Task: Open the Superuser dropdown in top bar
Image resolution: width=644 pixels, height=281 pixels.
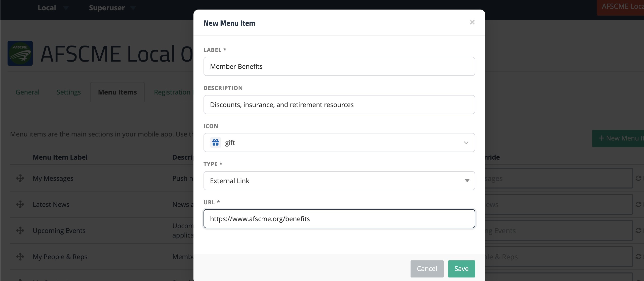Action: point(112,8)
